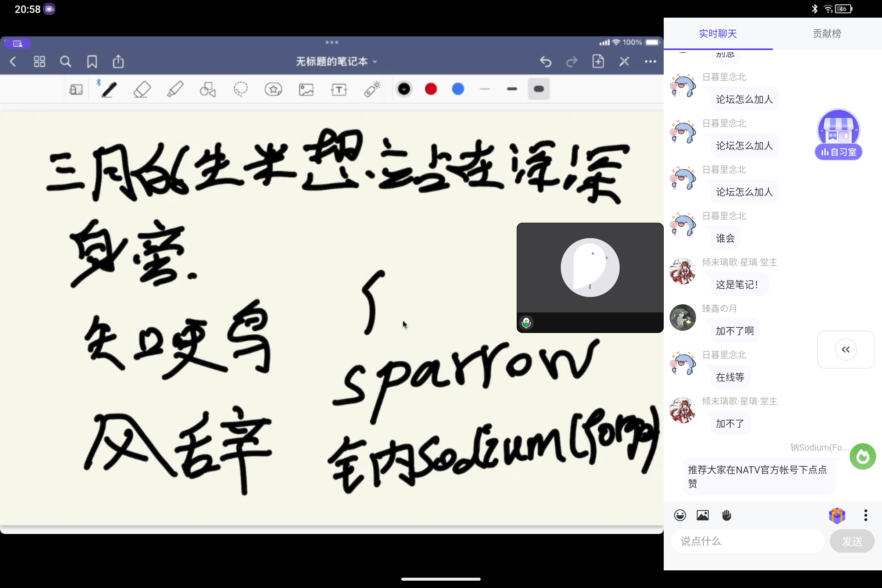Open the sticker/elements star tool
The width and height of the screenshot is (882, 588).
(x=273, y=89)
